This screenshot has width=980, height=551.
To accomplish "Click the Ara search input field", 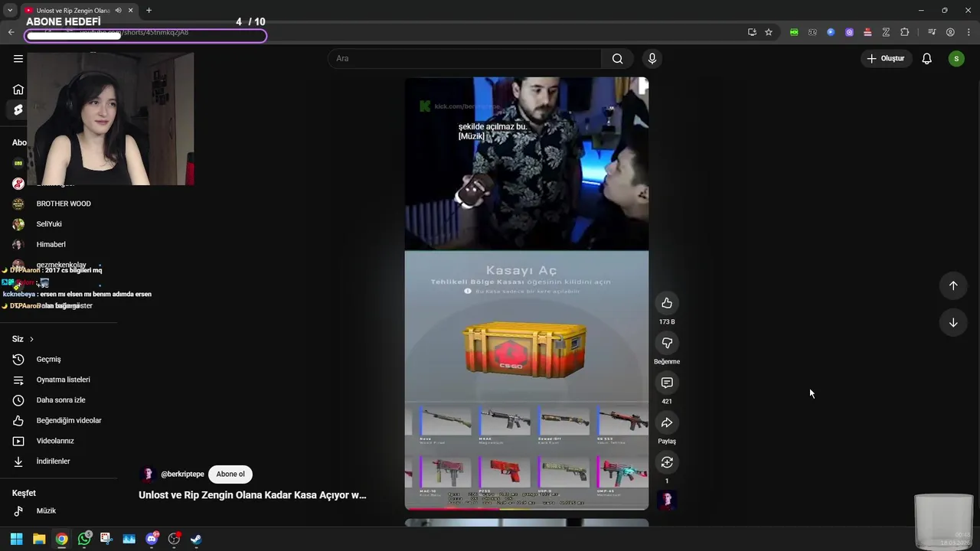I will [465, 58].
